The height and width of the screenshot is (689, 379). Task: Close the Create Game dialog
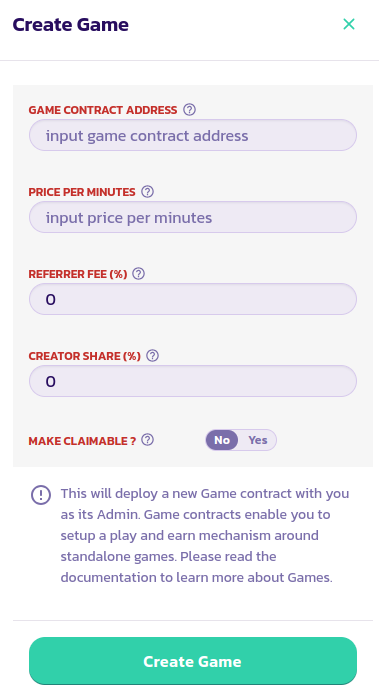click(x=349, y=24)
